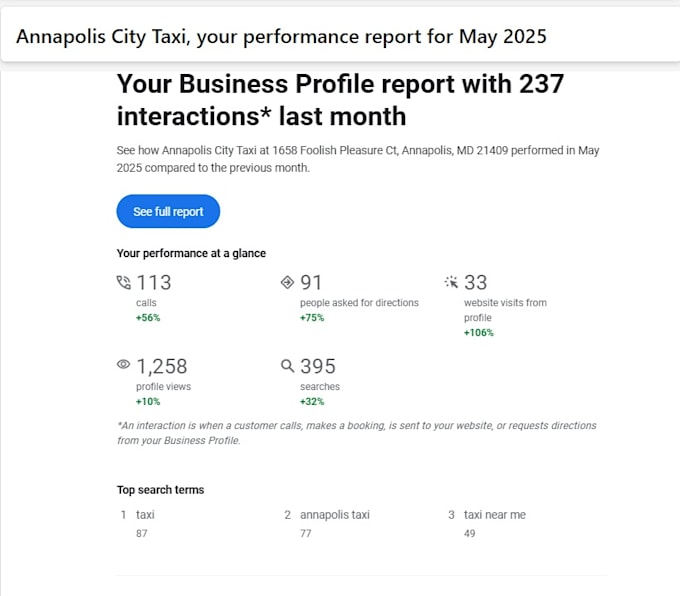680x596 pixels.
Task: Click the Your performance at a glance heading
Action: pyautogui.click(x=191, y=253)
